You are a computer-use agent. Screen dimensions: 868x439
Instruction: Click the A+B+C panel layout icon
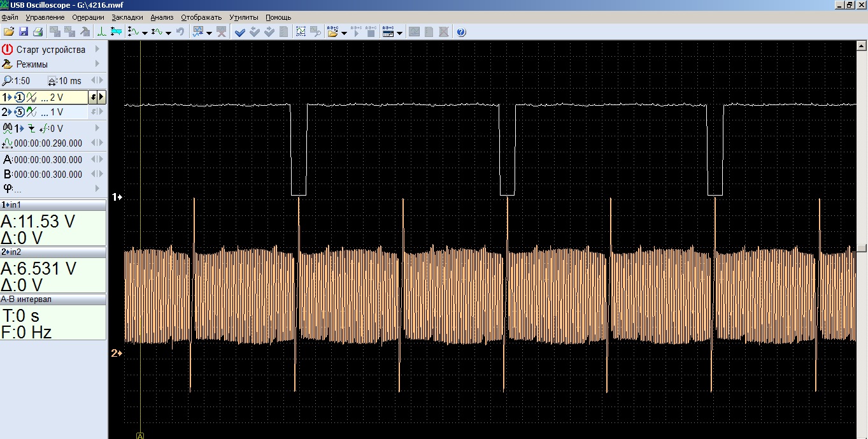point(388,32)
